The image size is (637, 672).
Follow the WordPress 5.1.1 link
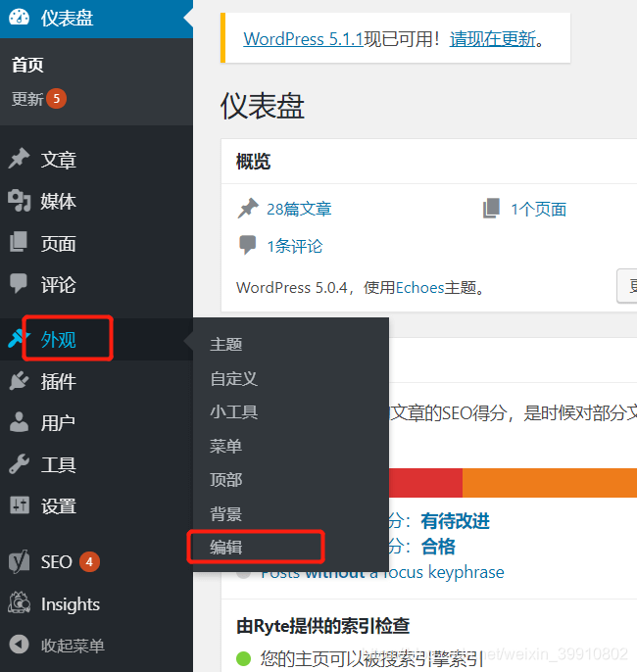coord(304,39)
